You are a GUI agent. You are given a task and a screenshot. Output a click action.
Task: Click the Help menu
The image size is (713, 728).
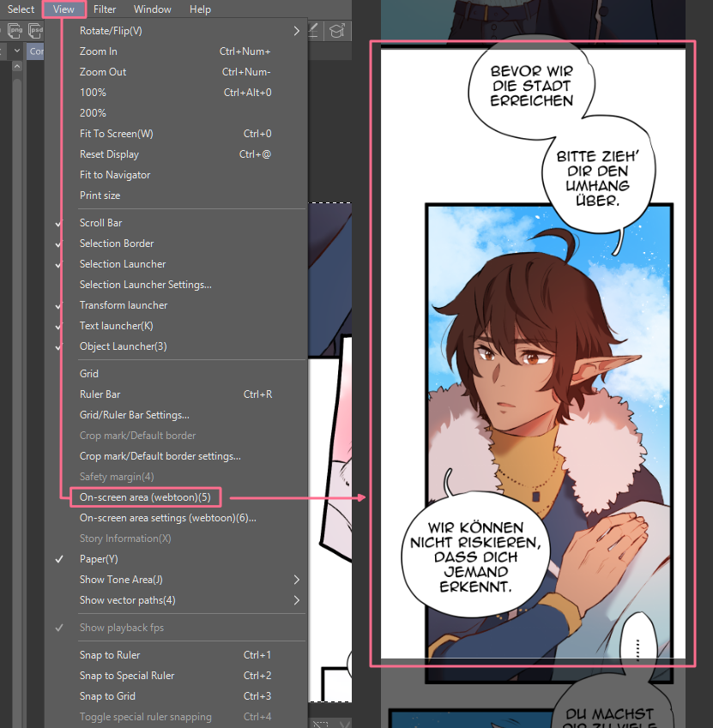click(x=200, y=9)
